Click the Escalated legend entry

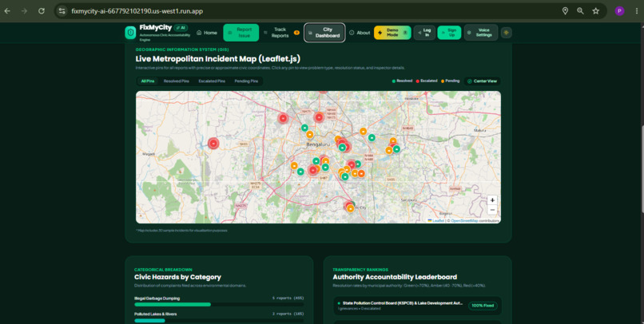(427, 81)
